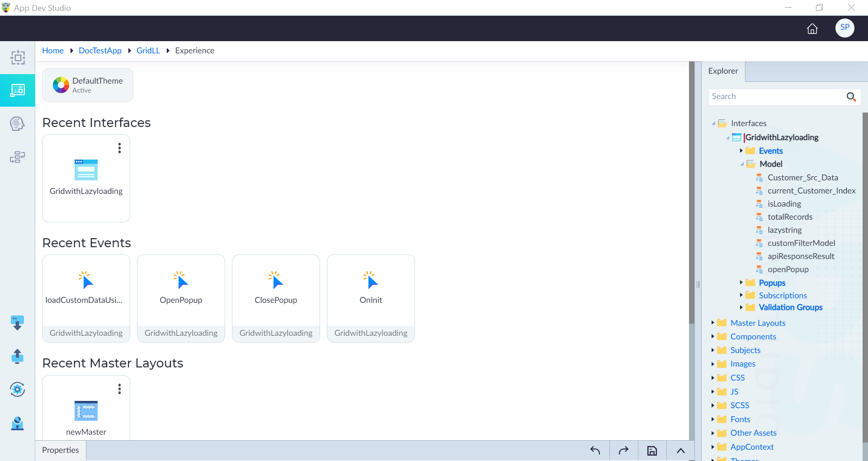
Task: Switch to the Explorer tab
Action: (723, 71)
